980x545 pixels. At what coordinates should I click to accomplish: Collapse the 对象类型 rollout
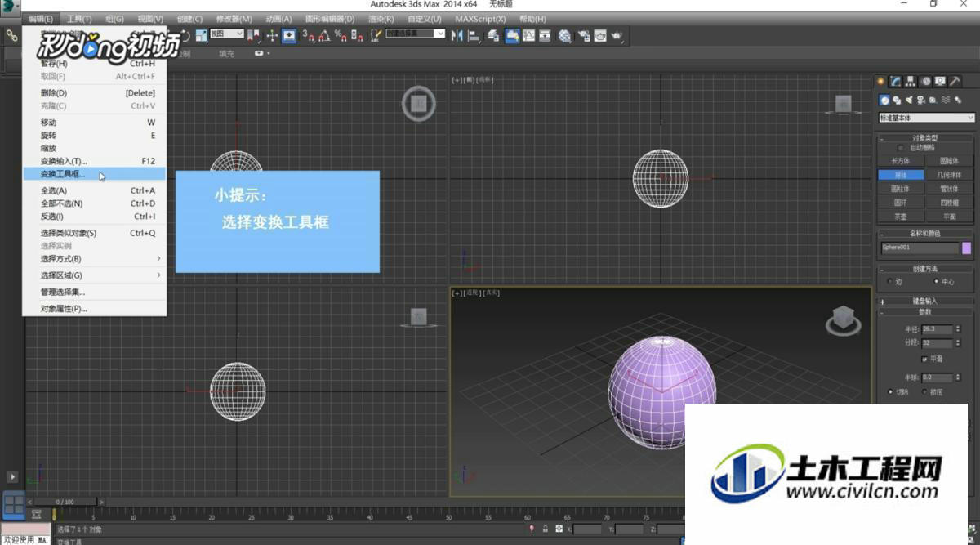click(x=926, y=137)
